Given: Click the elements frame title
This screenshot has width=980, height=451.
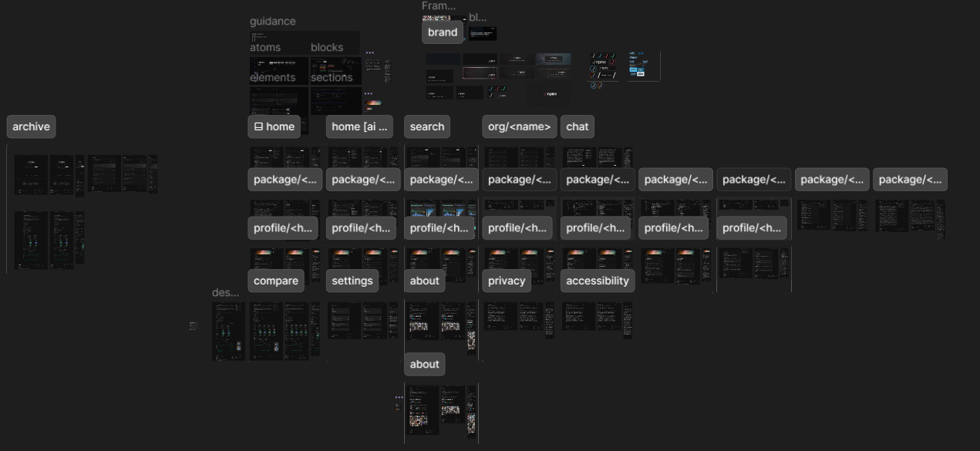Looking at the screenshot, I should (x=272, y=78).
